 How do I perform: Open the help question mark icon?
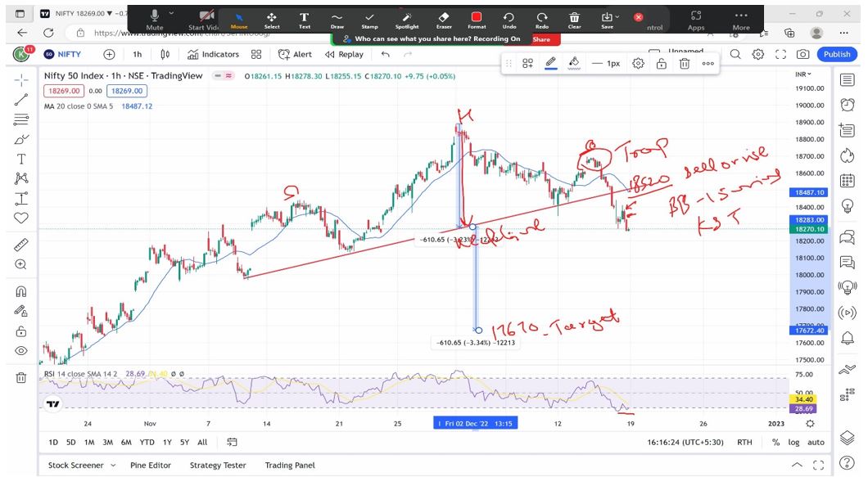tap(847, 462)
